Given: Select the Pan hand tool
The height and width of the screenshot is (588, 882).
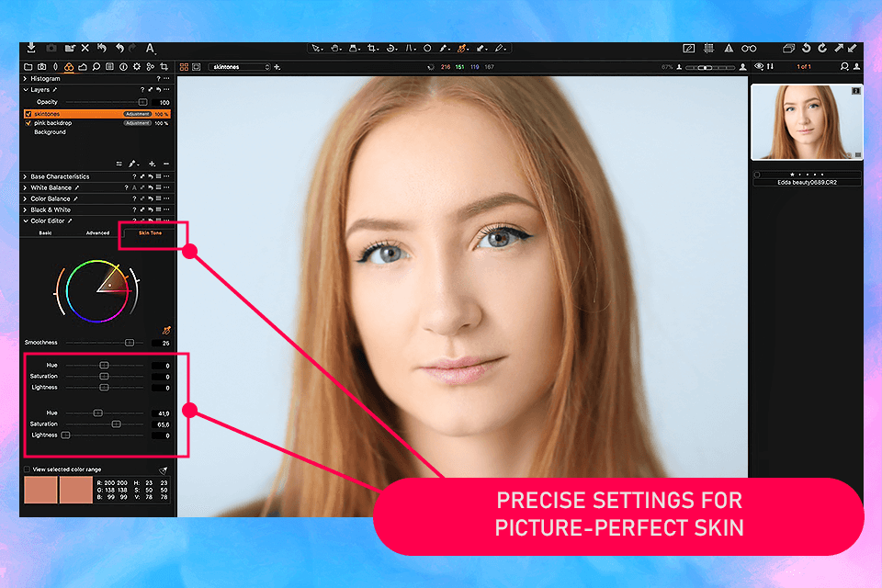Looking at the screenshot, I should [x=335, y=49].
